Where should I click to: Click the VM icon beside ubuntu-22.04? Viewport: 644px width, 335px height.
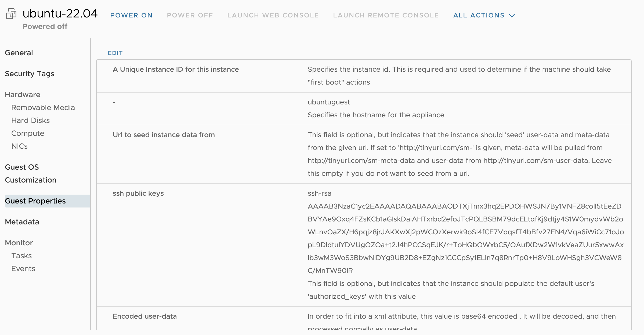click(11, 14)
